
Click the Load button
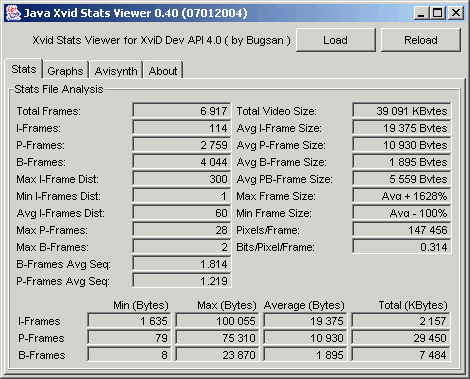(x=336, y=40)
